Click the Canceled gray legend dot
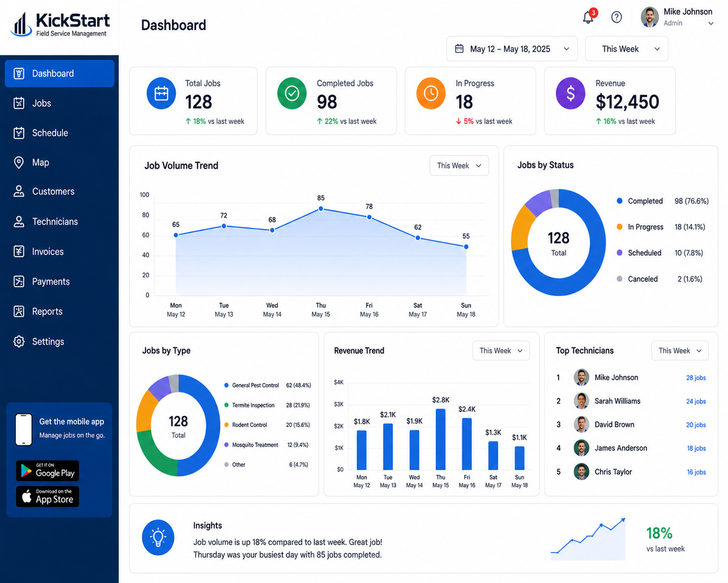Screen dimensions: 728x583 click(619, 279)
